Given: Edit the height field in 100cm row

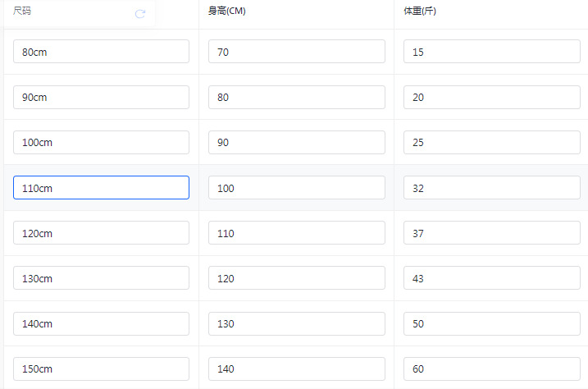Looking at the screenshot, I should coord(296,142).
